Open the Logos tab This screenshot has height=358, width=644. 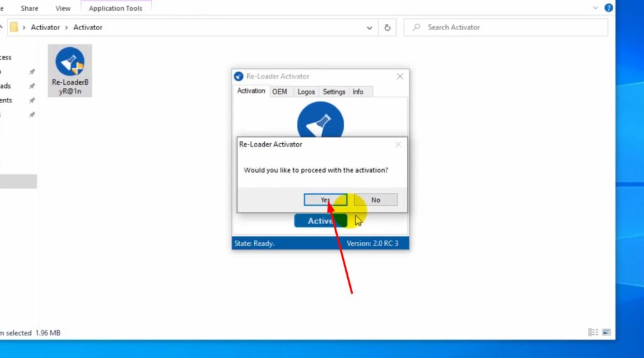[x=306, y=92]
